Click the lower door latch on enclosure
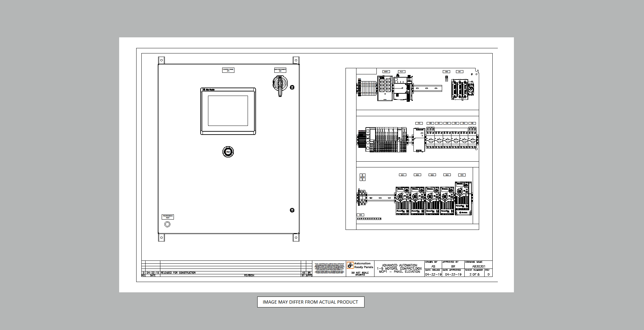644x330 pixels. coord(292,210)
